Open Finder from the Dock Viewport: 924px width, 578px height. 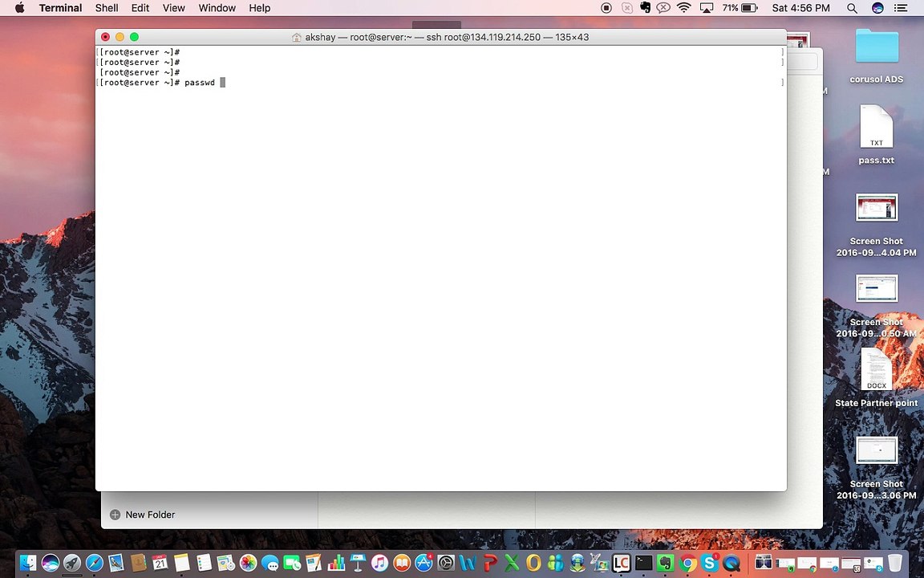pos(28,563)
